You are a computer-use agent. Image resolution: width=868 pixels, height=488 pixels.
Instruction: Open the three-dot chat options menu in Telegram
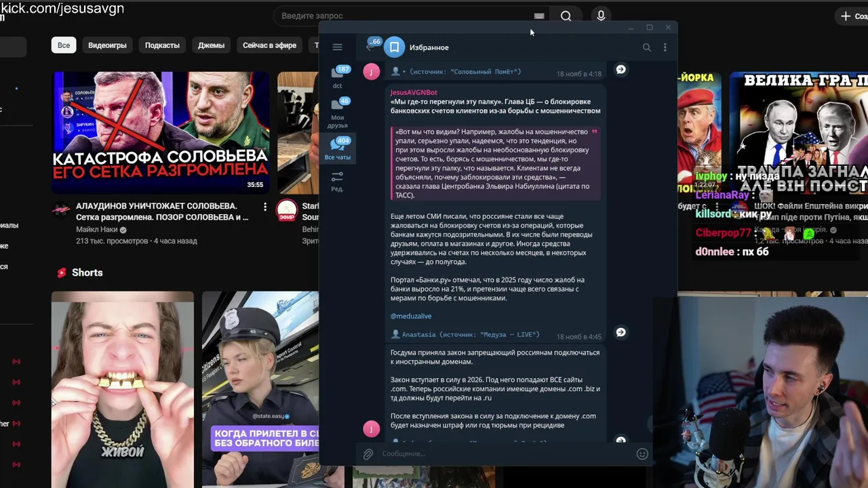pos(665,47)
